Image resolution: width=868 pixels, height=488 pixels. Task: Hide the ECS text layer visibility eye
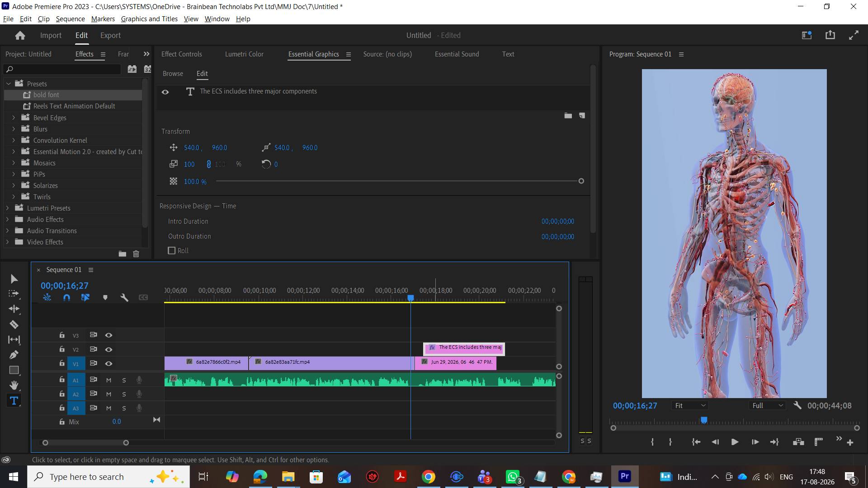(x=165, y=92)
